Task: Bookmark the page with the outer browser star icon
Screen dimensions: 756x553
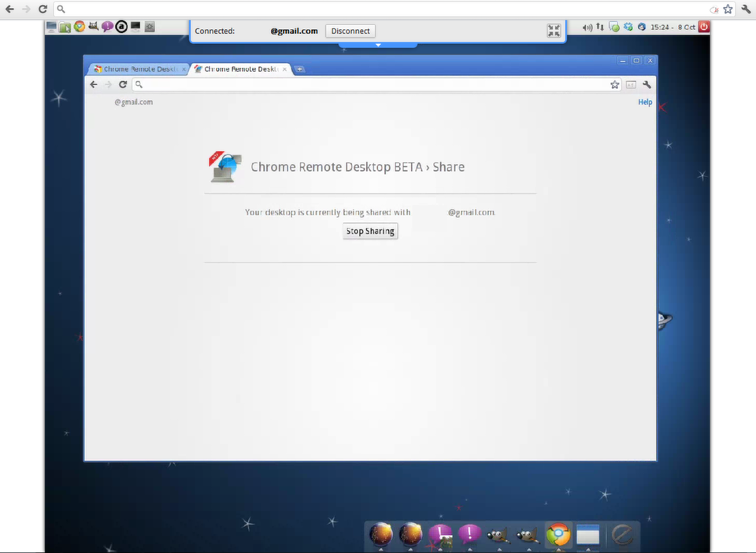Action: [728, 9]
